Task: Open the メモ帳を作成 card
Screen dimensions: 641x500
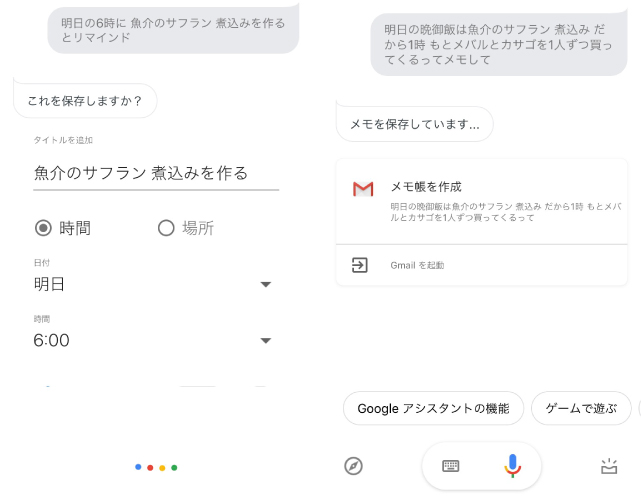Action: (x=482, y=202)
